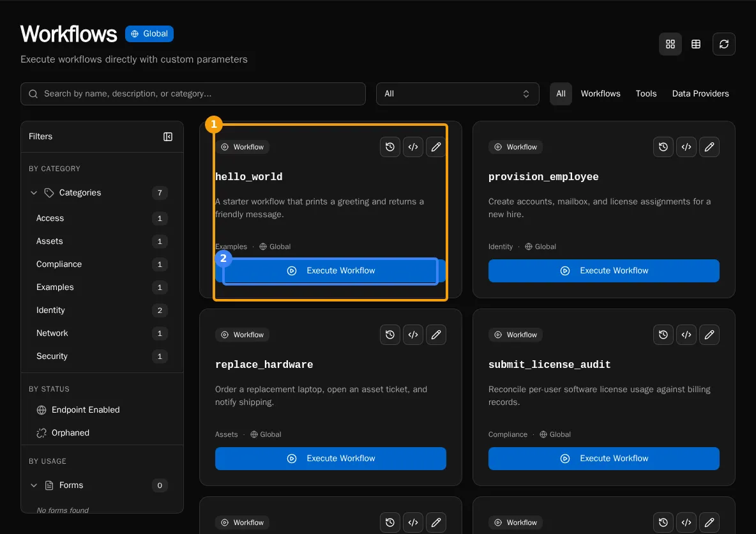The image size is (756, 534).
Task: Filter by Security category
Action: tap(102, 356)
